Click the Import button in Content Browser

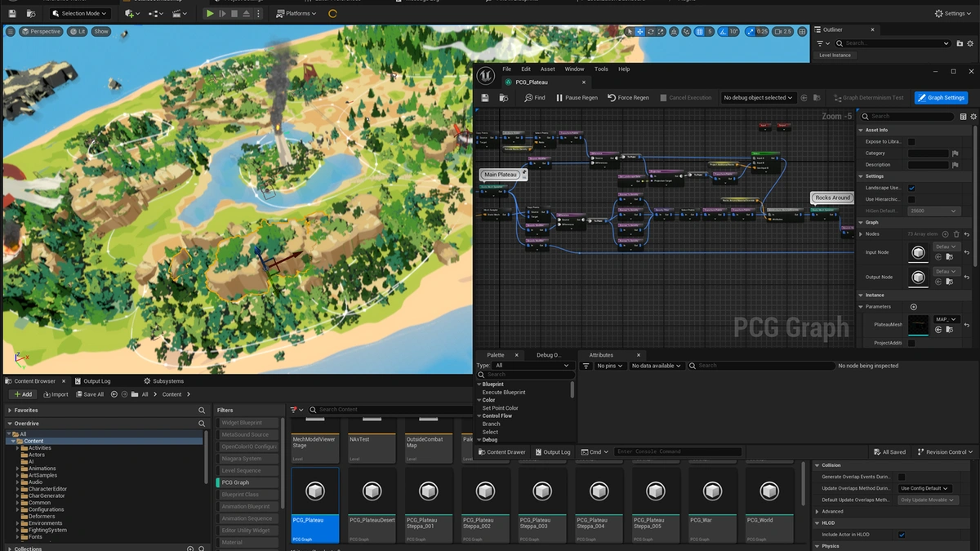(x=56, y=394)
